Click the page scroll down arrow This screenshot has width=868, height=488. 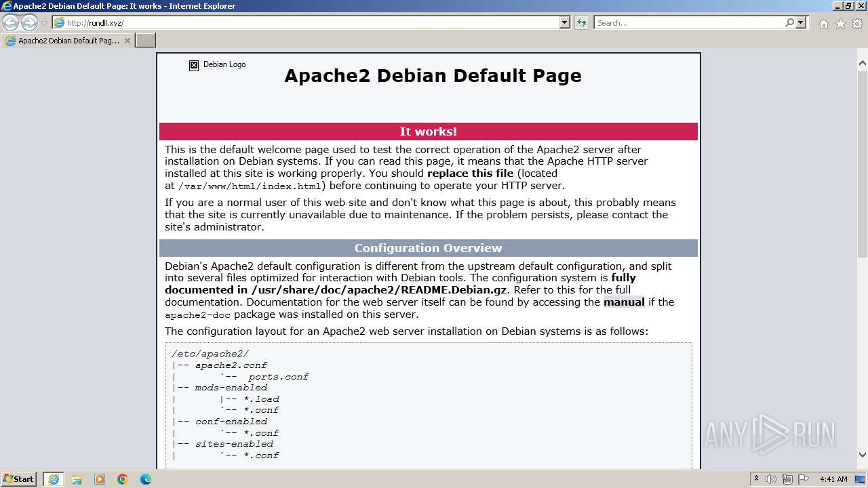click(863, 455)
